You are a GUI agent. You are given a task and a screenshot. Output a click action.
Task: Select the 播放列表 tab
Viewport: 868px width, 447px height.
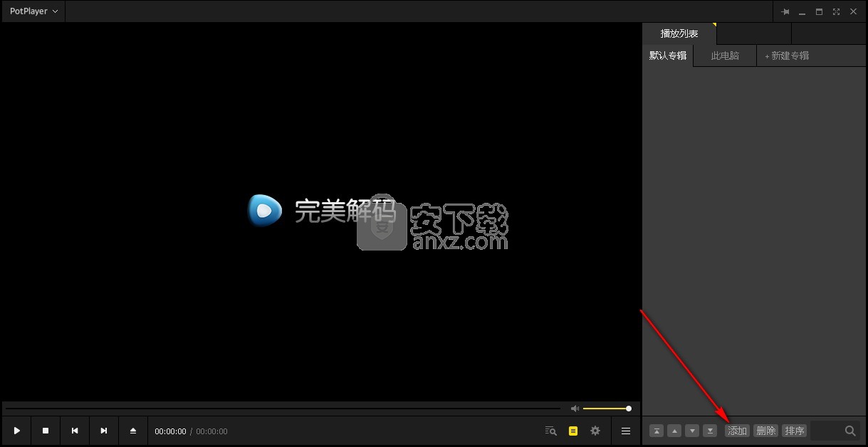click(x=679, y=33)
